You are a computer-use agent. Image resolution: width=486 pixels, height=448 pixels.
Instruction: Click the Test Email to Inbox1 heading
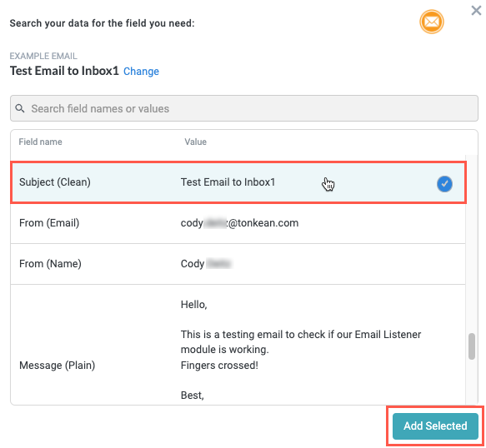point(64,71)
